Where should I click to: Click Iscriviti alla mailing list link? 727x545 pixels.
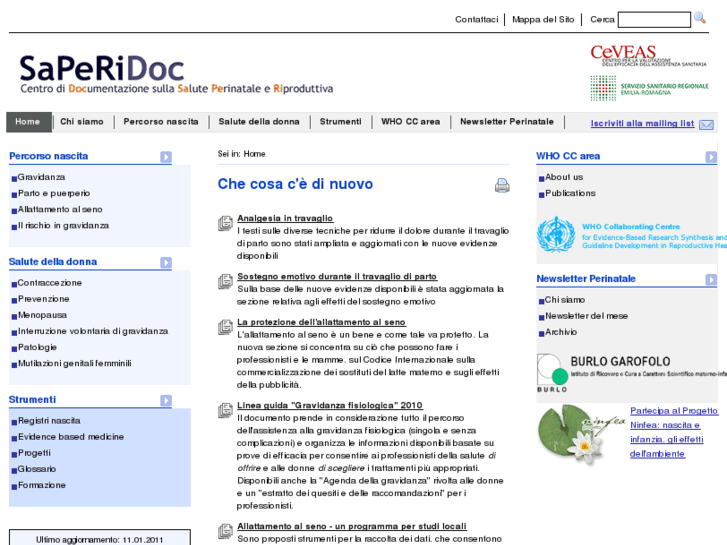(x=642, y=123)
